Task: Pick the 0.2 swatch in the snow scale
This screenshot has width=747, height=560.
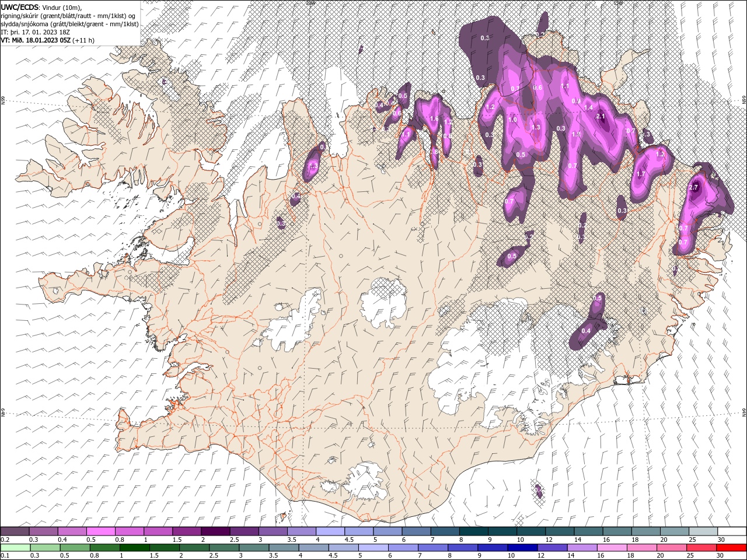Action: [x=15, y=531]
